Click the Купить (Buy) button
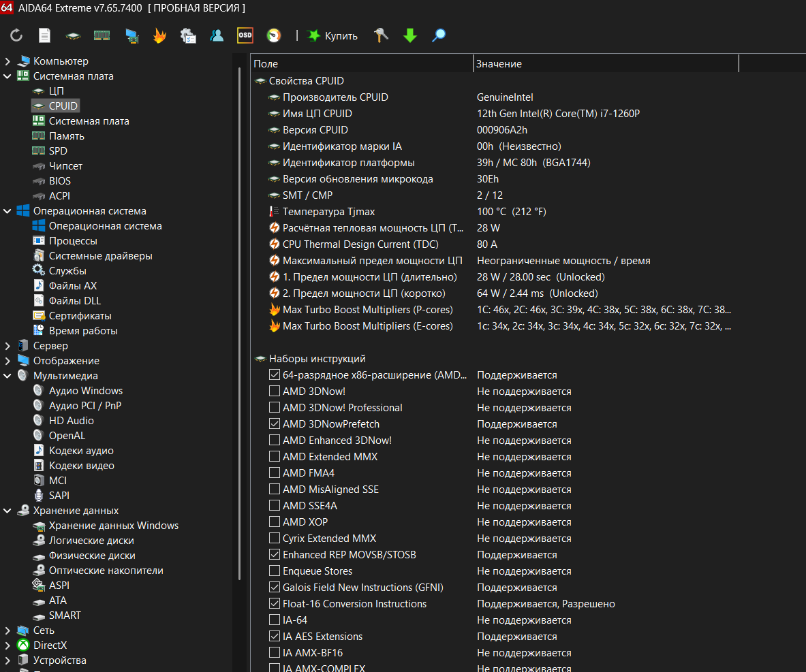The height and width of the screenshot is (672, 806). (x=332, y=35)
